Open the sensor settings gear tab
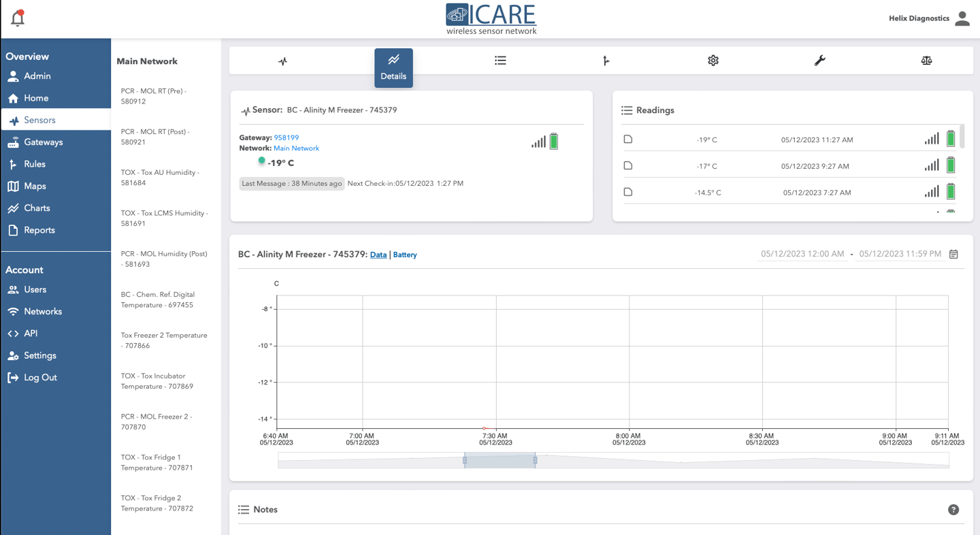Screen dimensions: 980x535 (713, 61)
